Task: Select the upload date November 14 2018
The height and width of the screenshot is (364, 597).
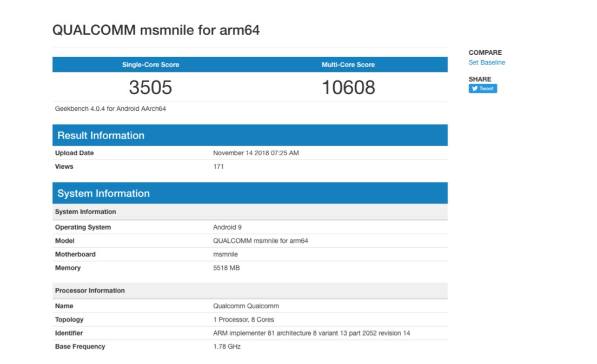Action: [x=256, y=153]
